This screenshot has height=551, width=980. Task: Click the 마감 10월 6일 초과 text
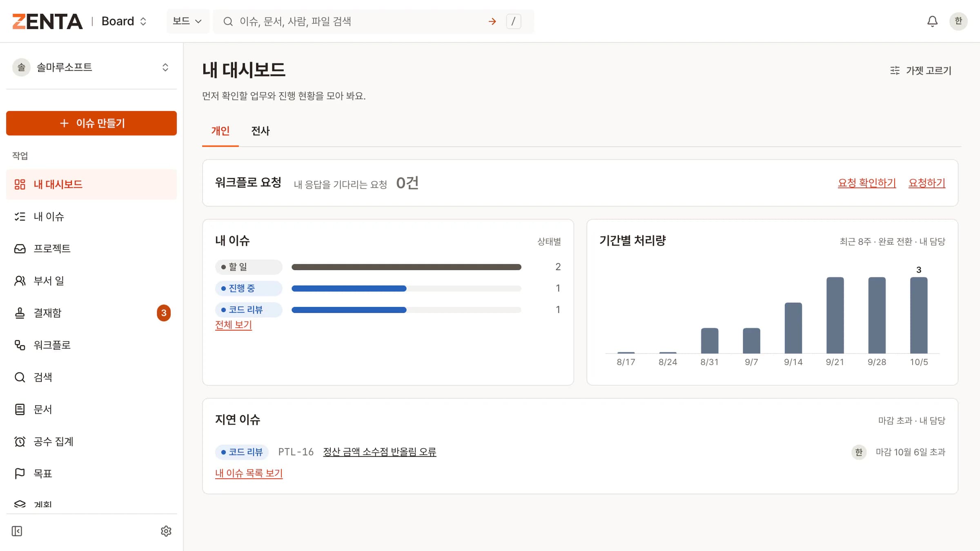click(911, 452)
